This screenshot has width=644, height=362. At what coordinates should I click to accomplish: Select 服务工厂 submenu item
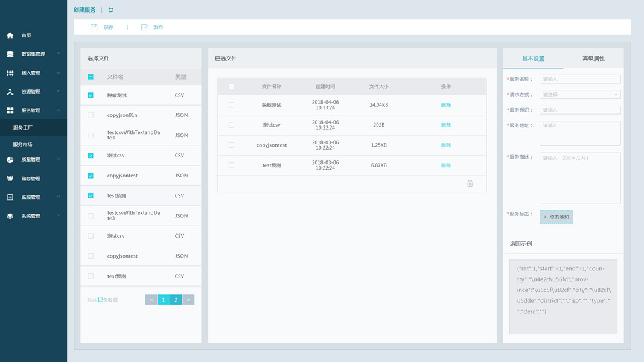click(22, 128)
